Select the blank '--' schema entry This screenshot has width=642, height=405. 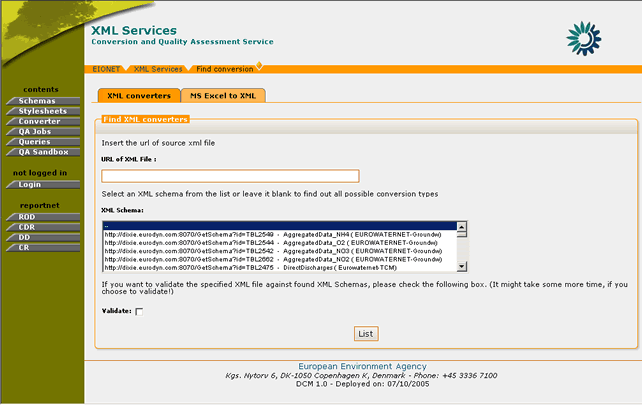(x=280, y=226)
